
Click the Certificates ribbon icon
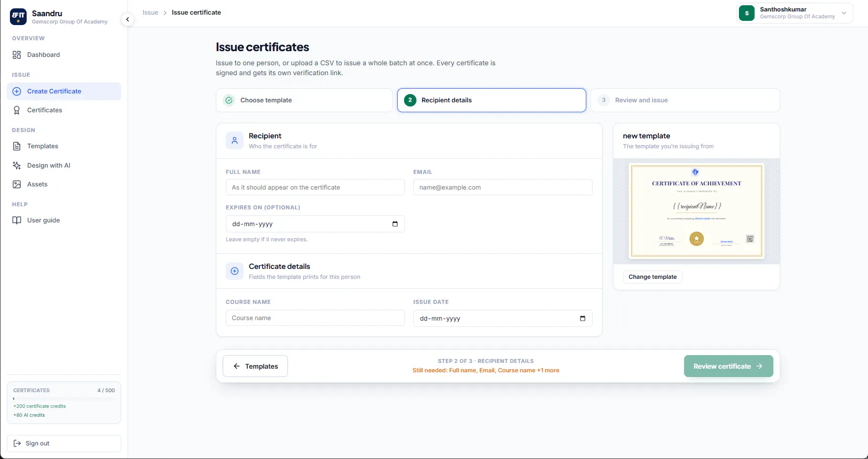point(17,110)
